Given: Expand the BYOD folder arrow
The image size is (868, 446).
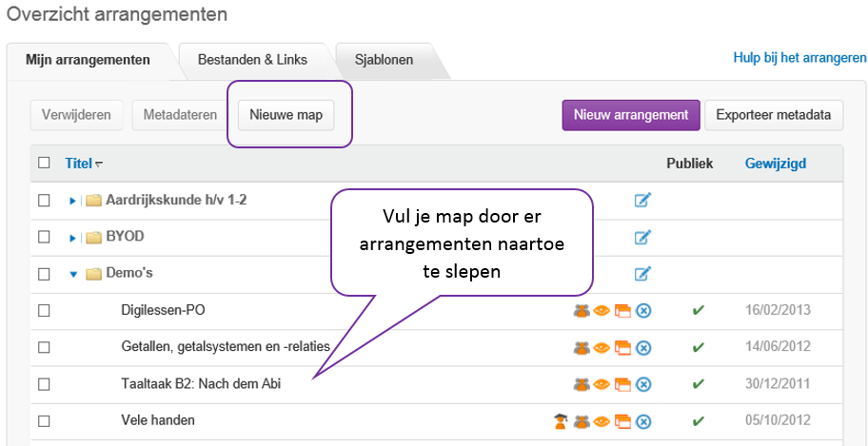Looking at the screenshot, I should click(72, 237).
